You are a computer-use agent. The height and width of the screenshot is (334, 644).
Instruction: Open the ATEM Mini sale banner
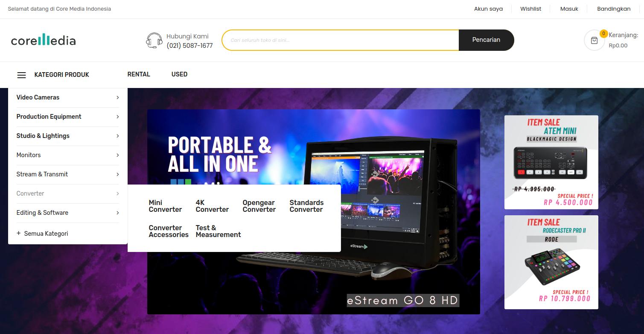coord(551,162)
